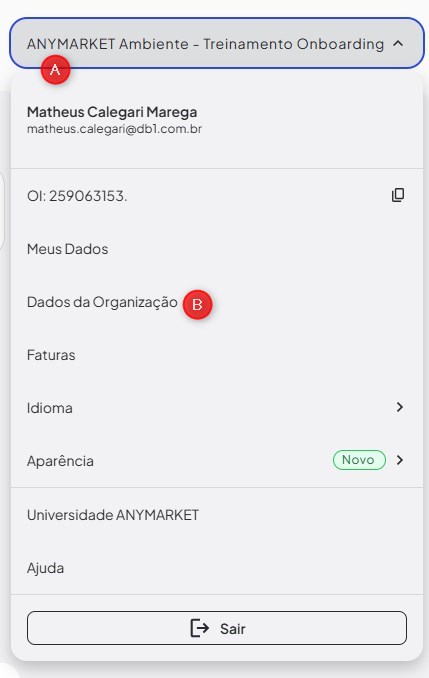Image resolution: width=429 pixels, height=678 pixels.
Task: Click the logout arrow icon beside Sair
Action: [199, 628]
